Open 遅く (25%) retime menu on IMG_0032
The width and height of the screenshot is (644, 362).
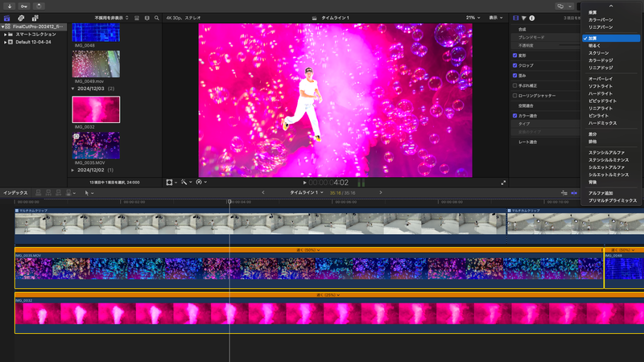(x=328, y=295)
